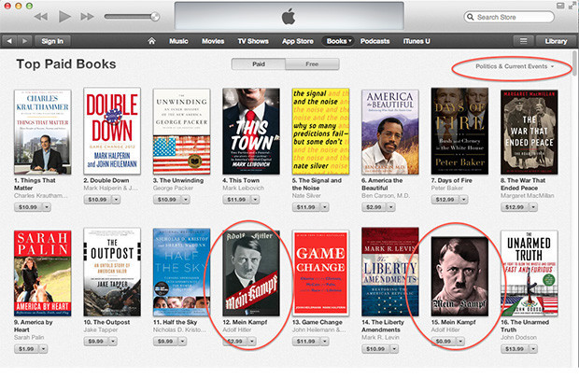Open the Podcasts section

click(x=374, y=41)
